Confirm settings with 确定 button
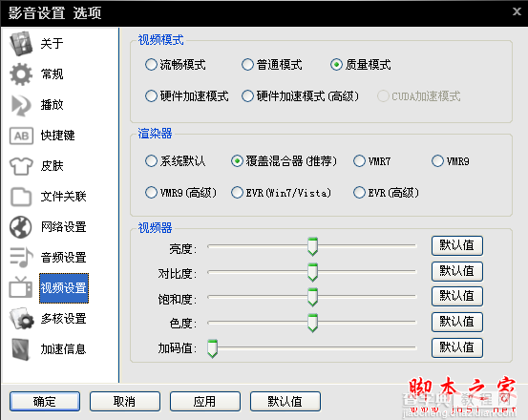528x420 pixels. (x=45, y=401)
